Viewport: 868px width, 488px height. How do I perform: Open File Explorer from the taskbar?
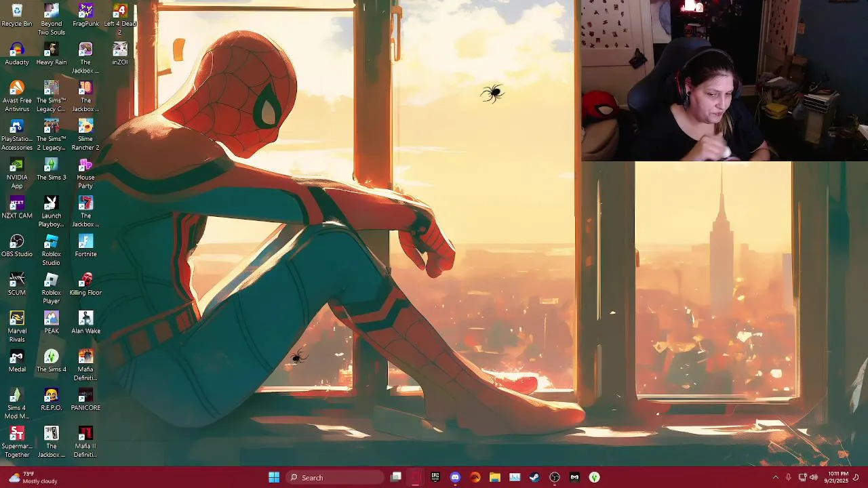point(495,477)
